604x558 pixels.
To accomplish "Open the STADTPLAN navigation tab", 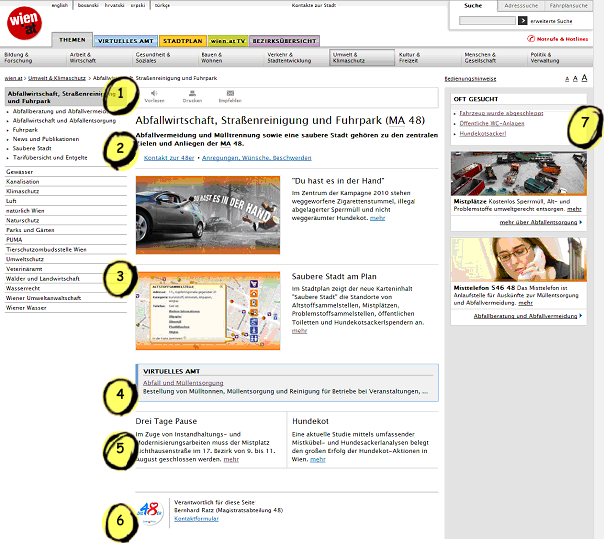I will [184, 39].
